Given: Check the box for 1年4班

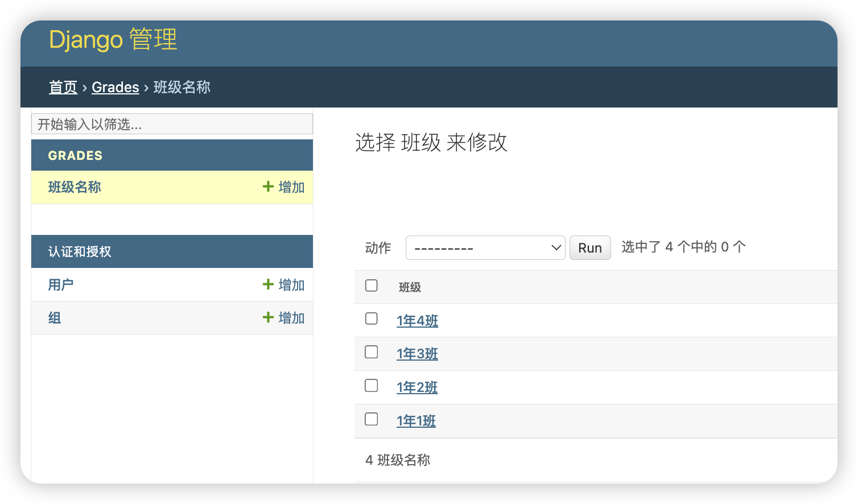Looking at the screenshot, I should (x=372, y=319).
